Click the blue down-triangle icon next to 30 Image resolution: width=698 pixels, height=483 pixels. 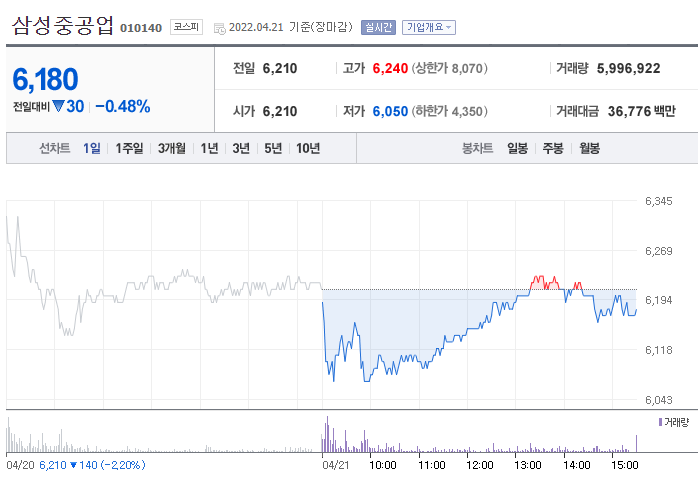coord(58,106)
